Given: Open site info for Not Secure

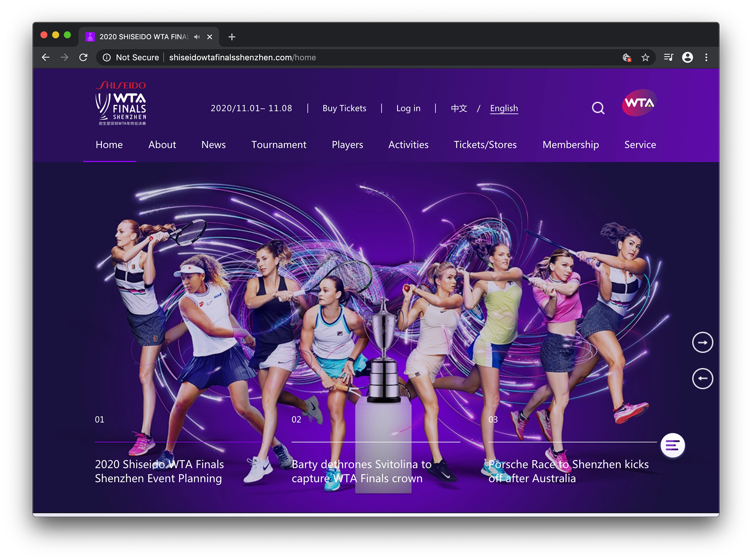Looking at the screenshot, I should click(x=131, y=58).
